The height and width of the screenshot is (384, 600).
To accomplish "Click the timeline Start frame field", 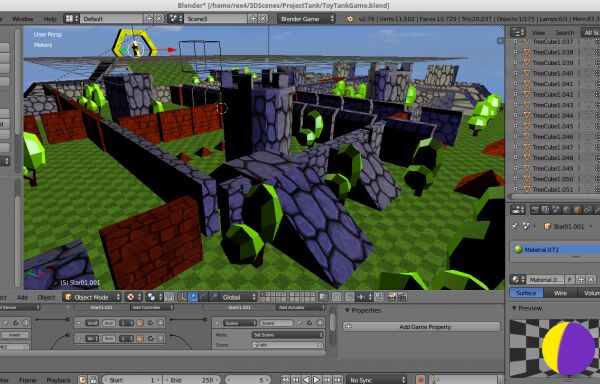I will tap(132, 380).
